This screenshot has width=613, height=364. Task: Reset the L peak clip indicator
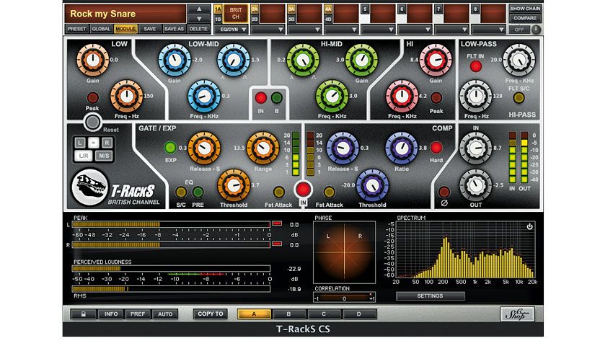click(x=277, y=223)
